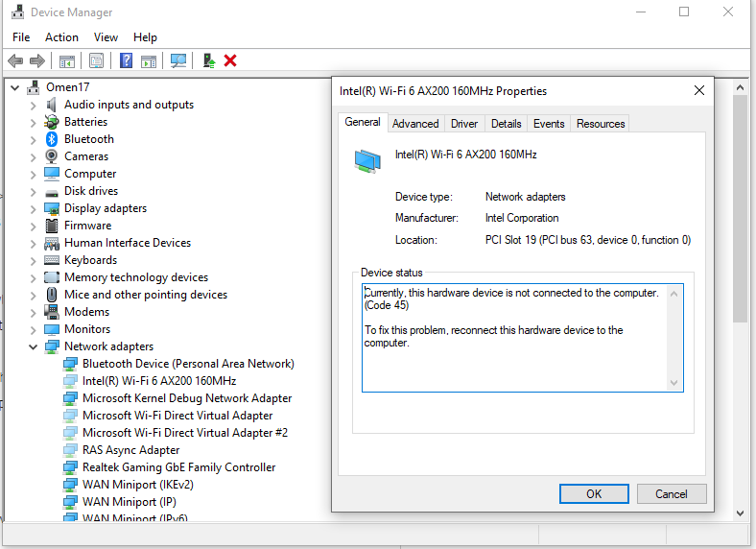The width and height of the screenshot is (756, 549).
Task: Click OK in the Properties dialog
Action: point(594,494)
